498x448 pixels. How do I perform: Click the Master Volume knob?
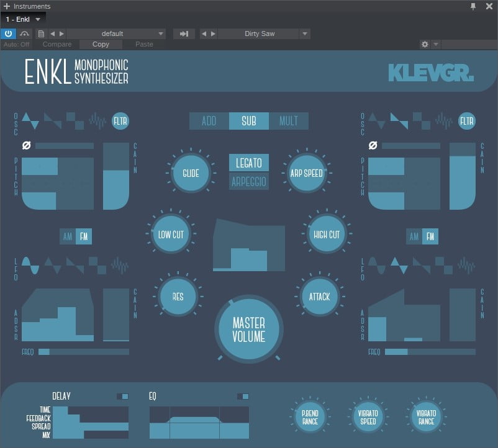pyautogui.click(x=248, y=329)
